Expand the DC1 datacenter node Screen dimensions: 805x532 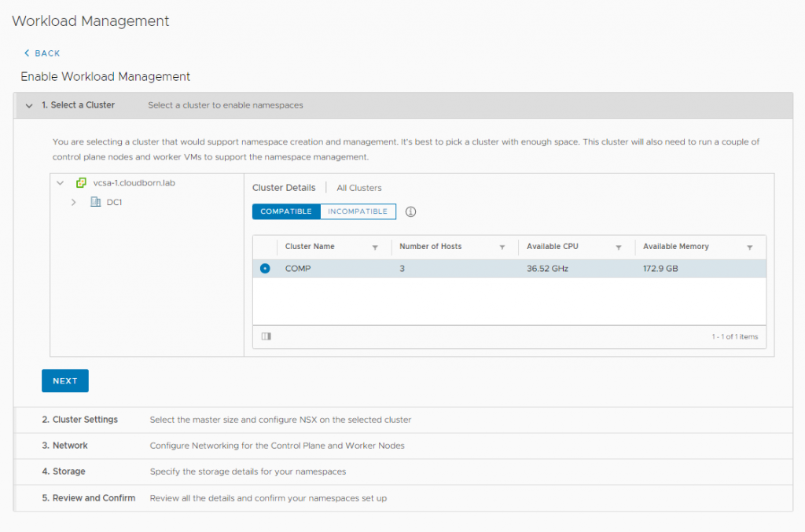[x=74, y=202]
